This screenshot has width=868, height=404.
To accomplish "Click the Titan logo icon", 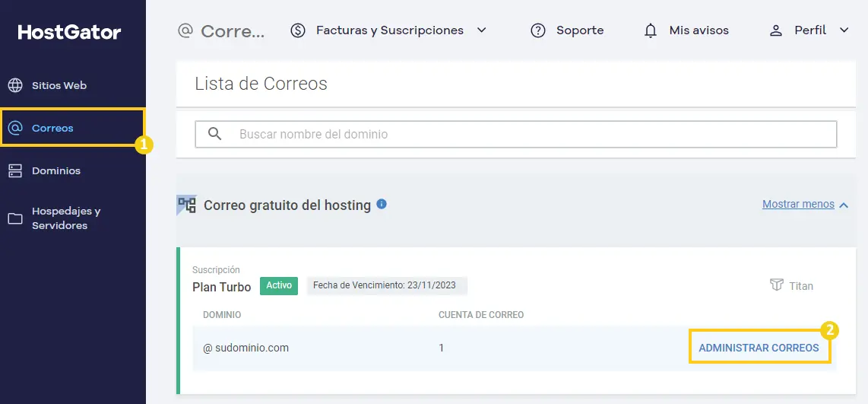I will point(777,285).
